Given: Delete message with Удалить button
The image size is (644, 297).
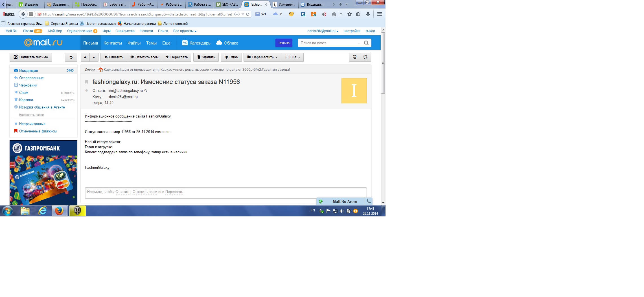Looking at the screenshot, I should (x=206, y=57).
